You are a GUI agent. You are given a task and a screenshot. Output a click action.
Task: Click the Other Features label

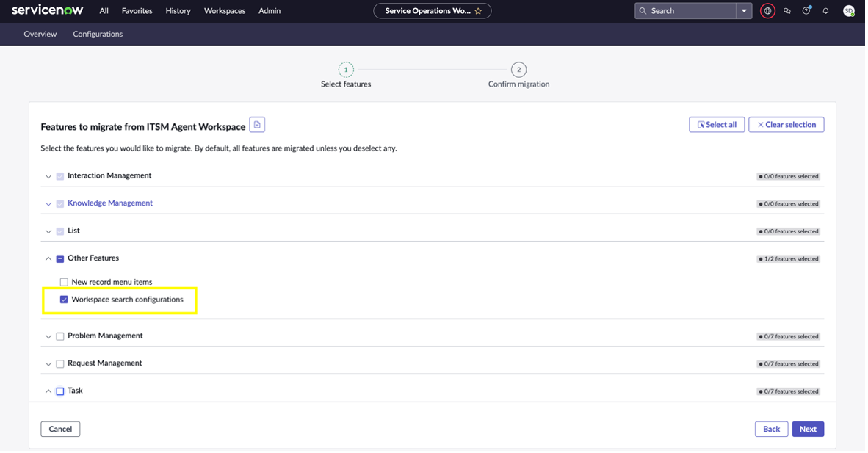tap(93, 258)
